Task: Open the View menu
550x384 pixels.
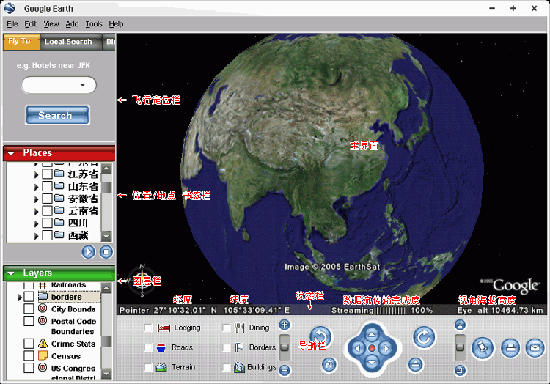Action: tap(51, 24)
